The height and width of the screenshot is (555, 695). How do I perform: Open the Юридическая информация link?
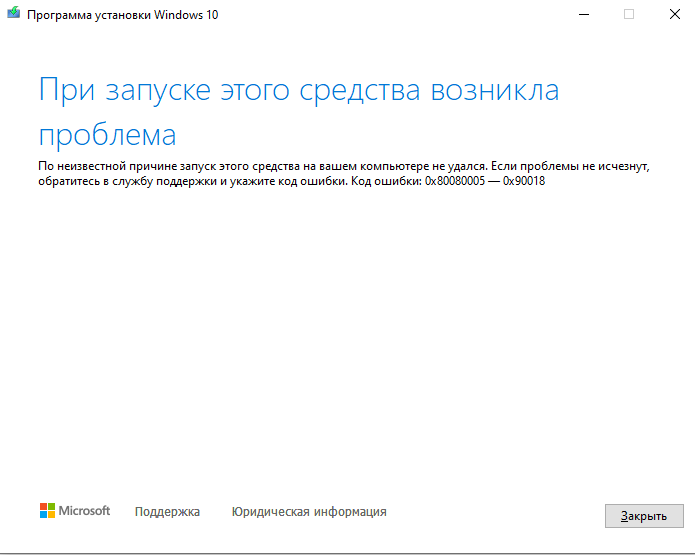click(x=309, y=512)
